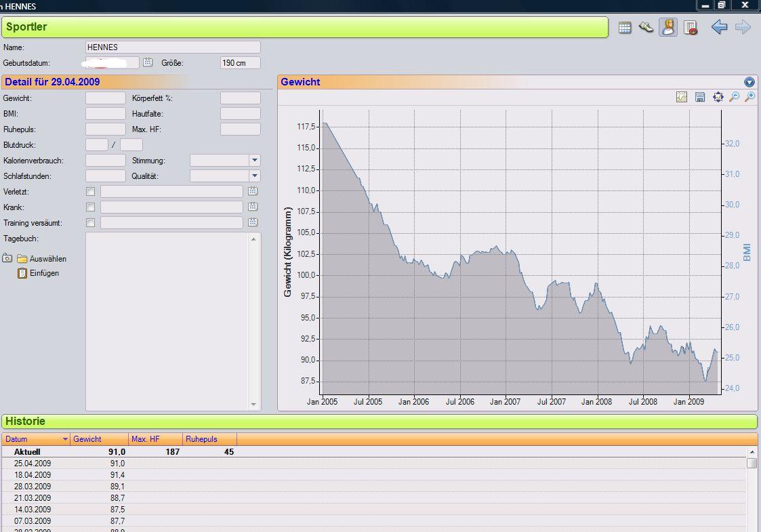761x532 pixels.
Task: Open the calendar view icon
Action: (625, 28)
